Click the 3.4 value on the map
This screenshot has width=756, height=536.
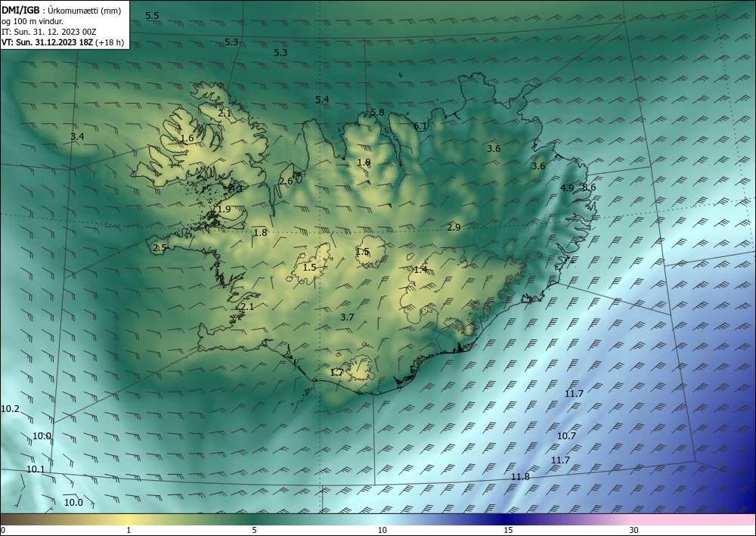click(x=77, y=136)
